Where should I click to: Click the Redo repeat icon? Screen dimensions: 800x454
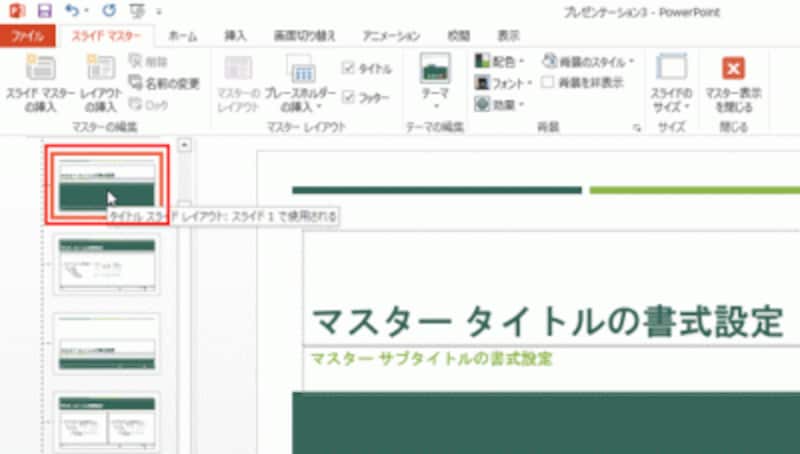point(109,10)
